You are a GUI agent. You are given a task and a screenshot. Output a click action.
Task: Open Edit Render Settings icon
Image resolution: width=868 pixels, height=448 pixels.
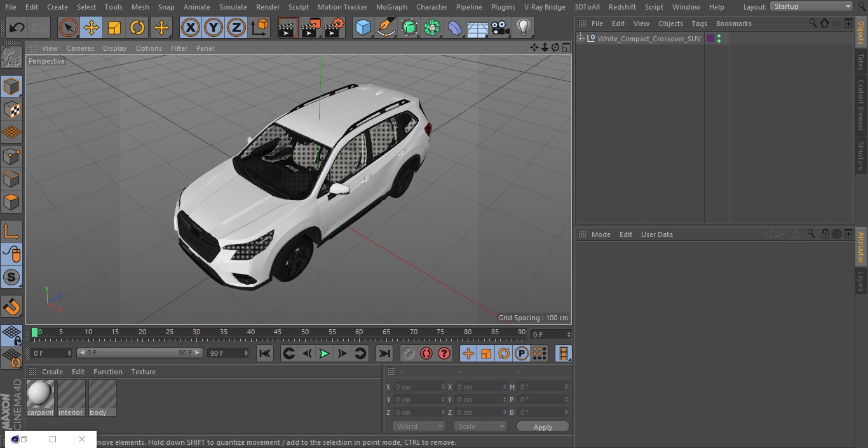coord(334,27)
